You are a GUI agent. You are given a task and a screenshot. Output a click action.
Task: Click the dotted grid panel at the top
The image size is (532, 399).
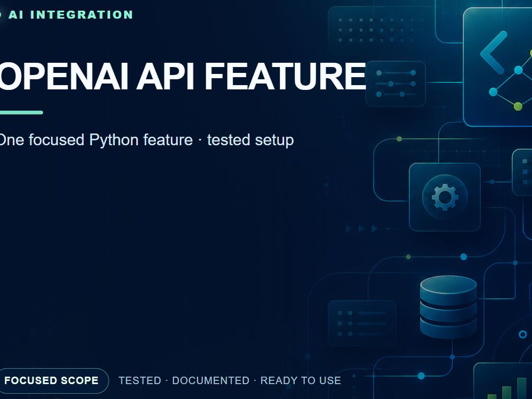381,30
